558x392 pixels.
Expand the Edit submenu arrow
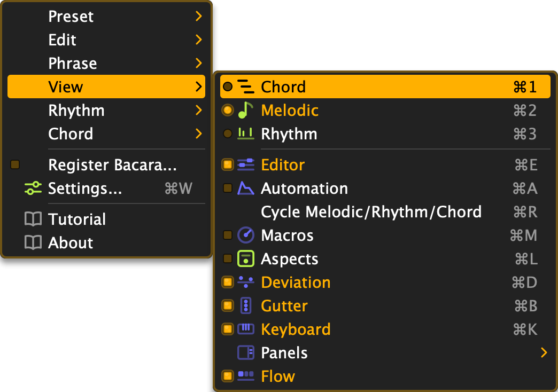tap(199, 40)
